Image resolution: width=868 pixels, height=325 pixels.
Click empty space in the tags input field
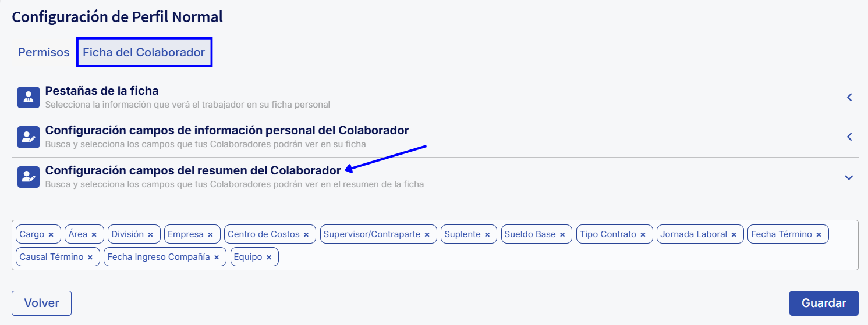[524, 257]
